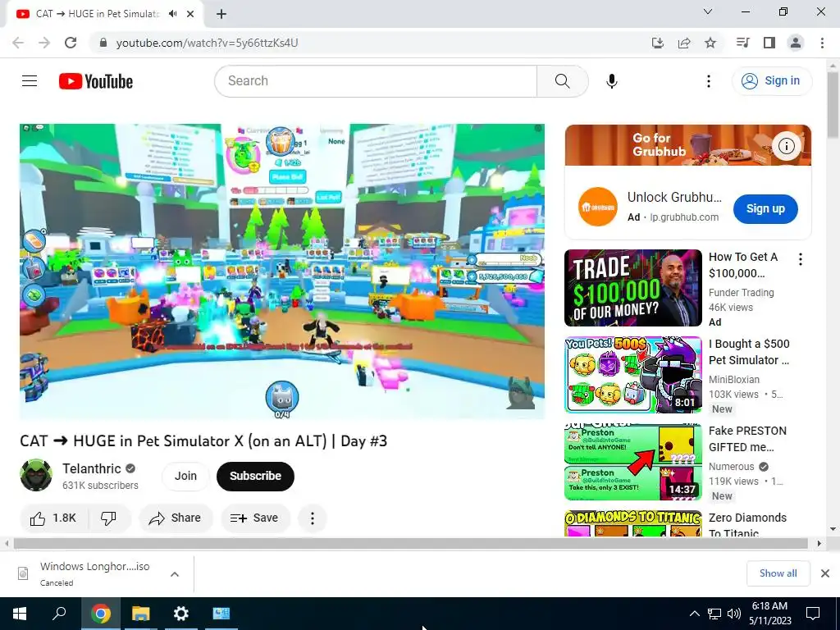Share the video
Image resolution: width=840 pixels, height=630 pixels.
[x=176, y=518]
